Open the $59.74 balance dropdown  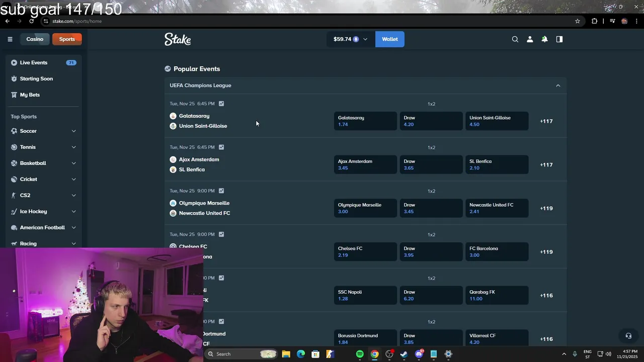pos(351,39)
